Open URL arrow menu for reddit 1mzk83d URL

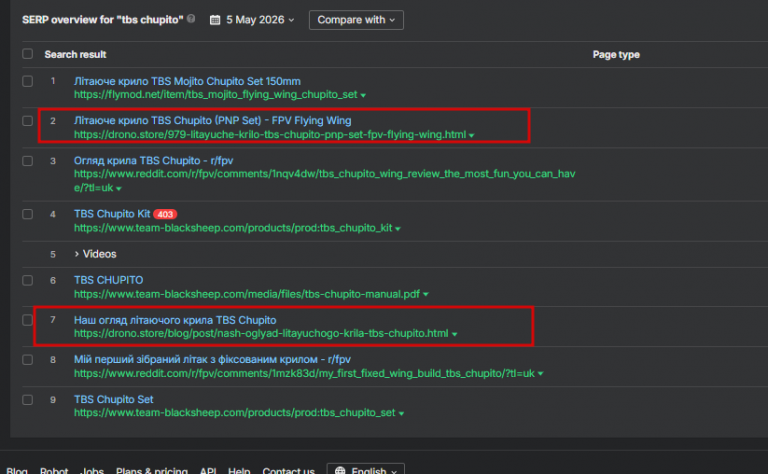(540, 374)
